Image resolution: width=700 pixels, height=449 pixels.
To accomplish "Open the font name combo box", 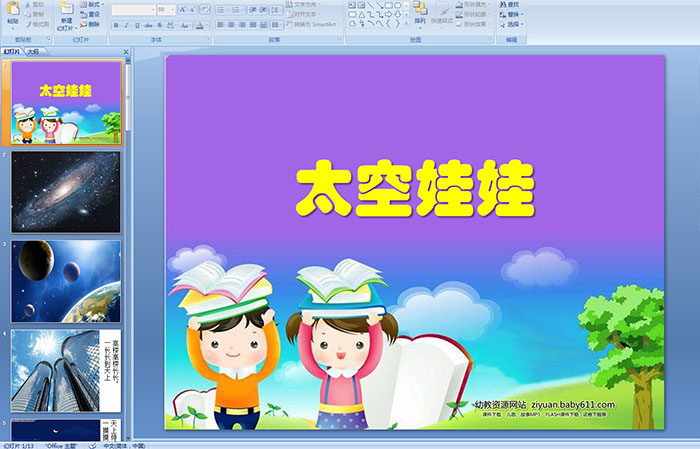I will (x=133, y=9).
